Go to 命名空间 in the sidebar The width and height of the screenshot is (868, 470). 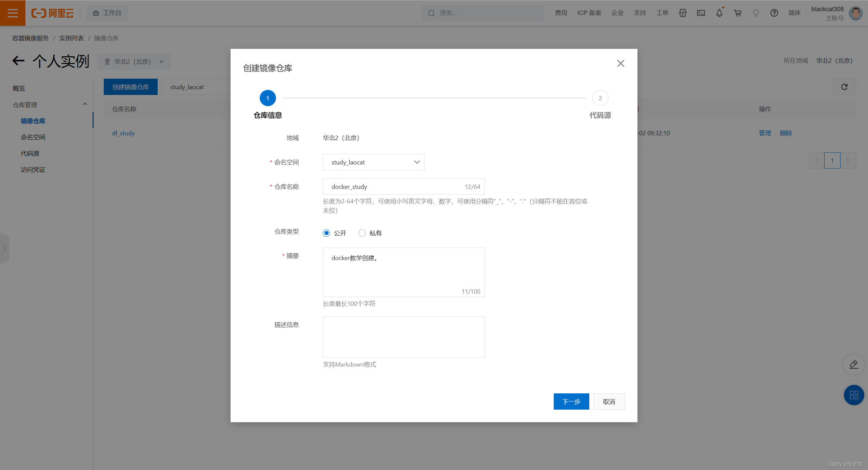[x=33, y=137]
